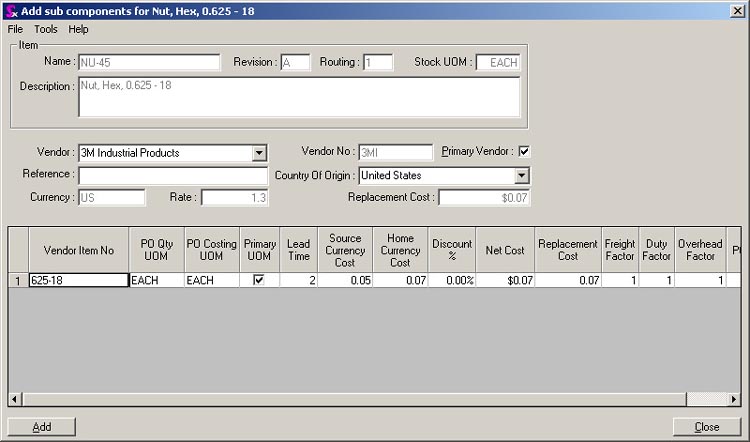
Task: Click the Net Cost column header
Action: click(x=505, y=250)
